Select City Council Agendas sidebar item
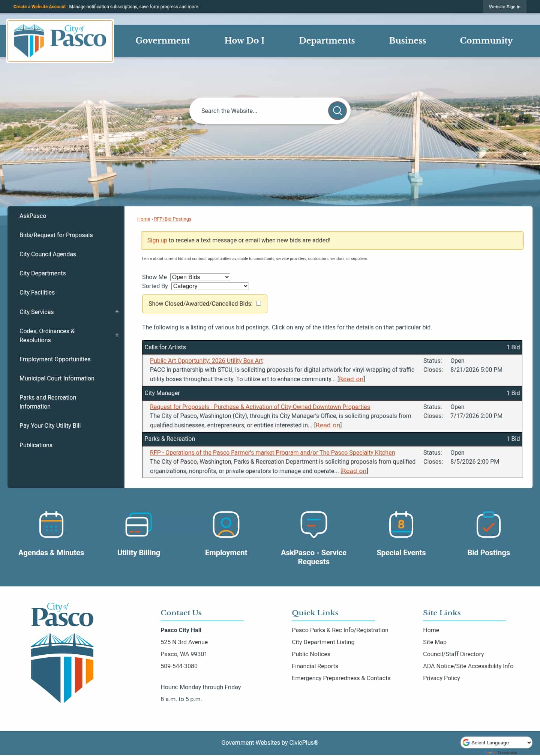 (48, 254)
